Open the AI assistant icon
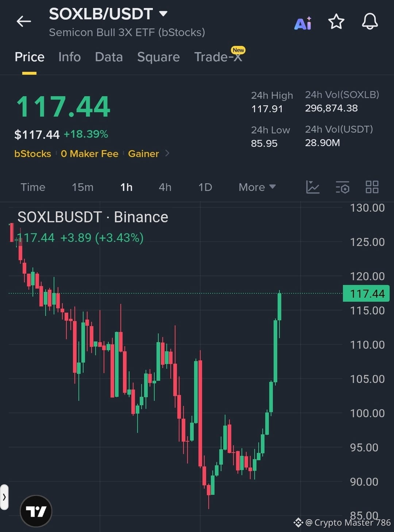394x532 pixels. point(303,23)
